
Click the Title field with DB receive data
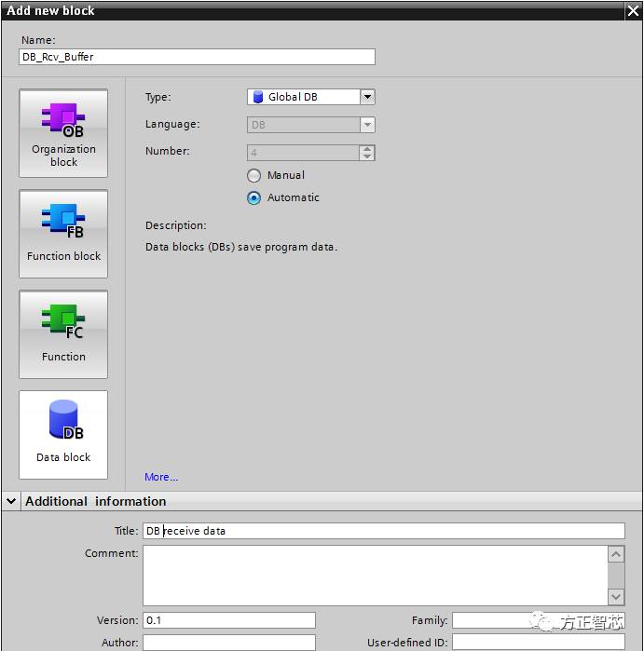coord(383,531)
